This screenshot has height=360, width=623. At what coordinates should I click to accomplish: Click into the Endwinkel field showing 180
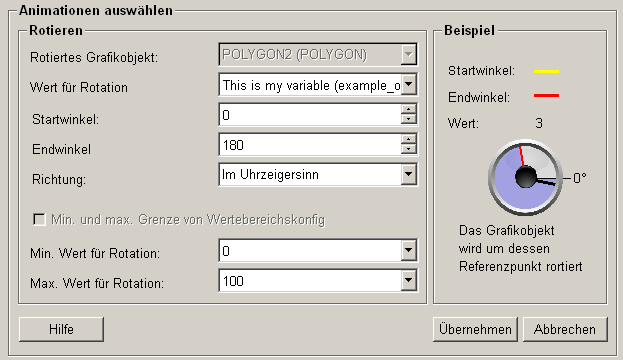pos(310,145)
